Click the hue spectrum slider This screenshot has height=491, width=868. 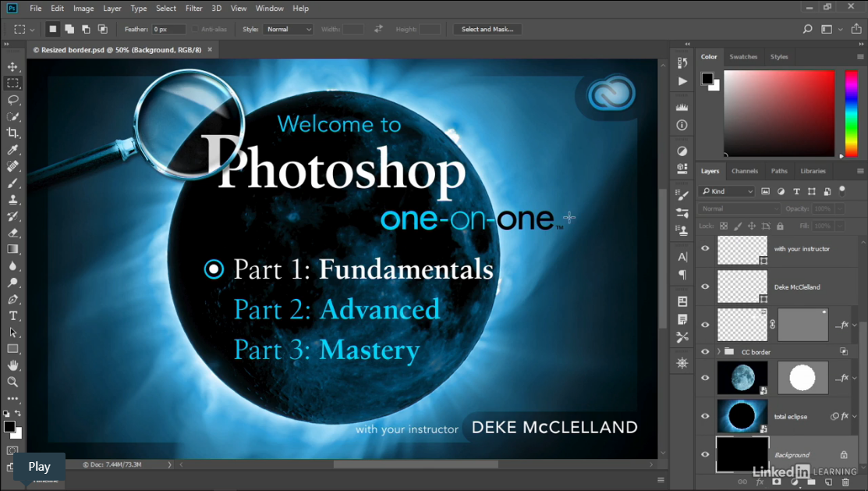pyautogui.click(x=852, y=113)
